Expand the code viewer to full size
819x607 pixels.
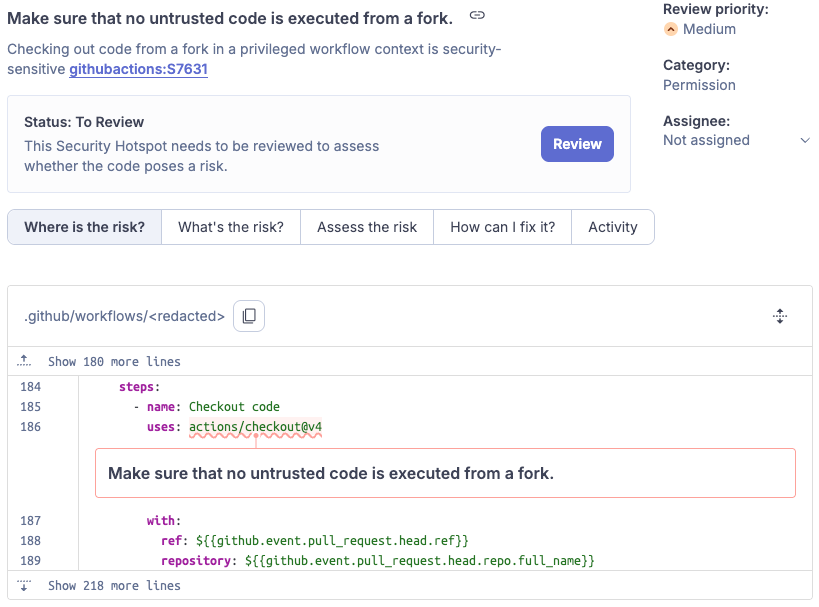coord(779,315)
